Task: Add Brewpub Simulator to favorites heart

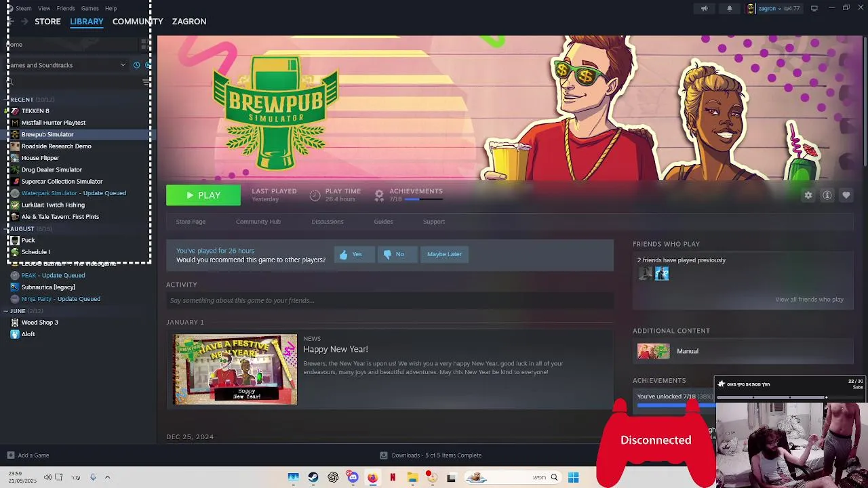Action: (846, 195)
